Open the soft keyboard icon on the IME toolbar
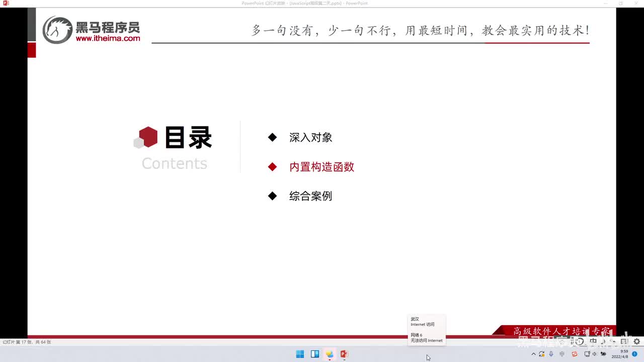 click(x=624, y=341)
